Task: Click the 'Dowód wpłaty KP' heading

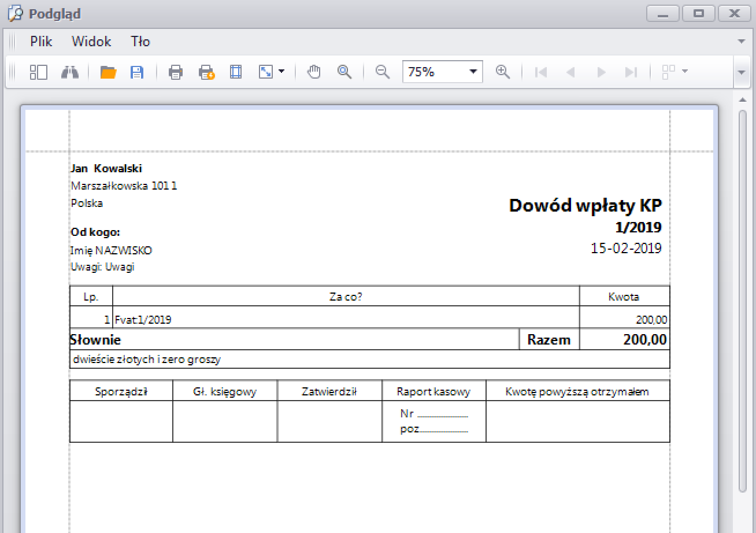Action: (585, 205)
